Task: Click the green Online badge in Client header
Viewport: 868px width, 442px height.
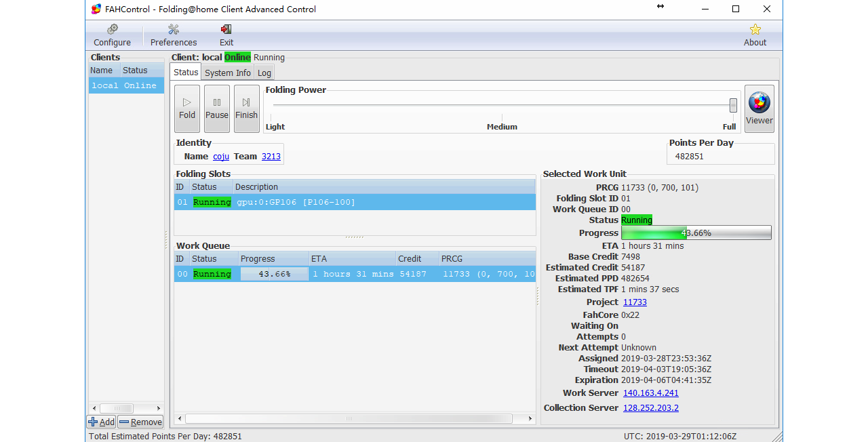Action: point(238,58)
